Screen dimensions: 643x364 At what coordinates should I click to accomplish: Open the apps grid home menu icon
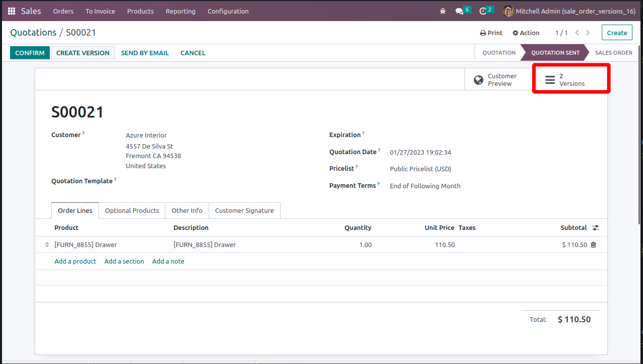pyautogui.click(x=11, y=11)
